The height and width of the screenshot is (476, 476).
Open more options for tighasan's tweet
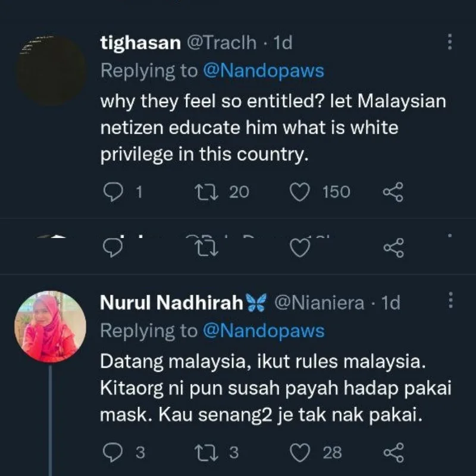click(x=449, y=42)
